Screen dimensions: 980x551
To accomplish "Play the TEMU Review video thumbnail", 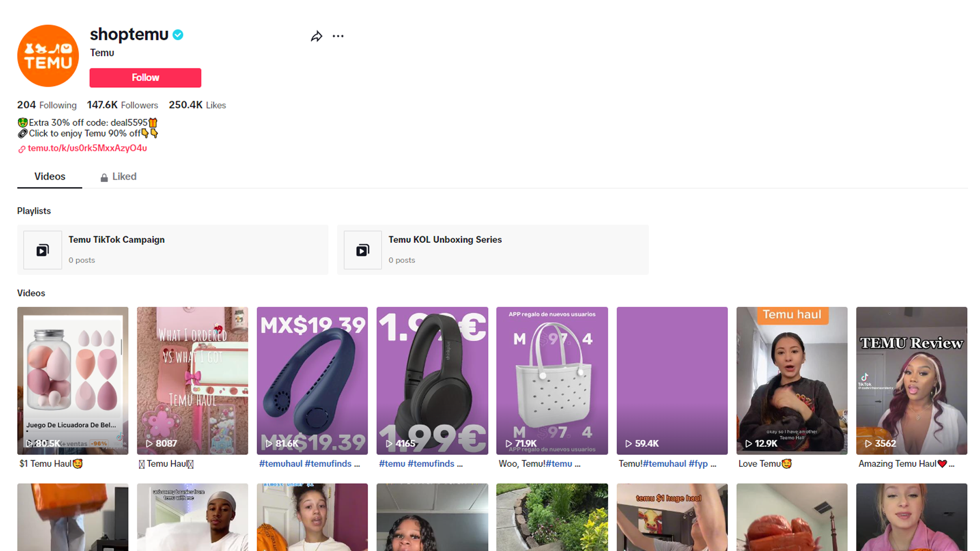I will tap(911, 380).
